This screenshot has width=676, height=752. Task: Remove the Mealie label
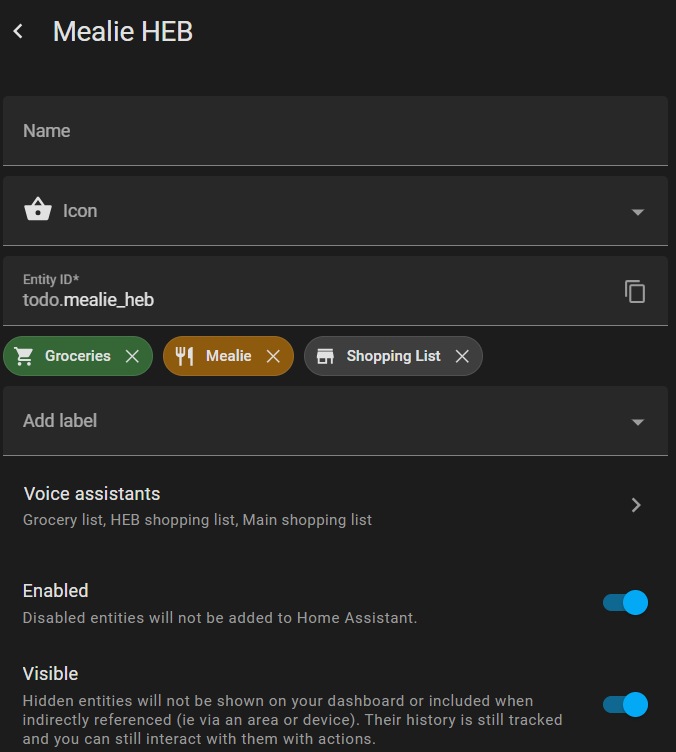point(273,356)
